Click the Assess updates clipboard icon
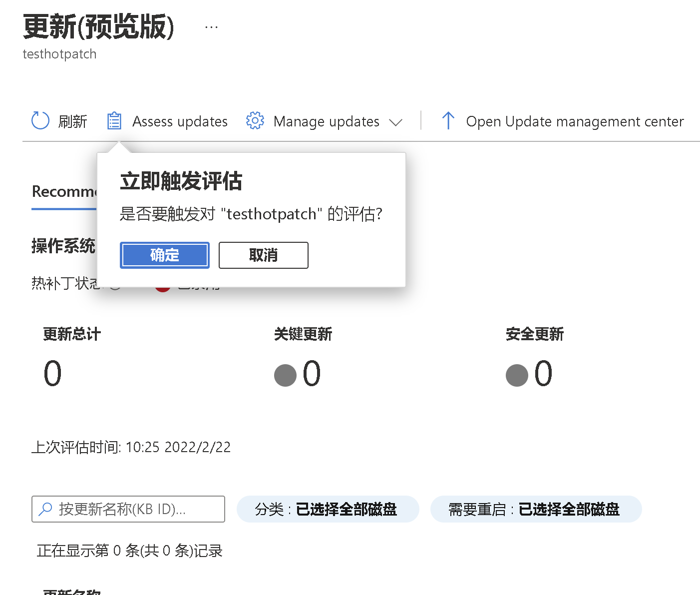The image size is (700, 595). tap(114, 121)
